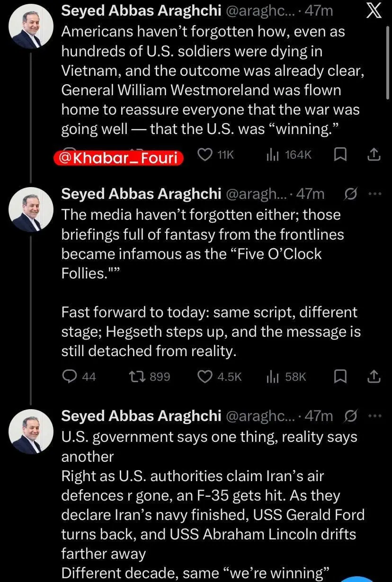Open more options on second tweet
Screen dimensions: 392x582
pyautogui.click(x=374, y=194)
